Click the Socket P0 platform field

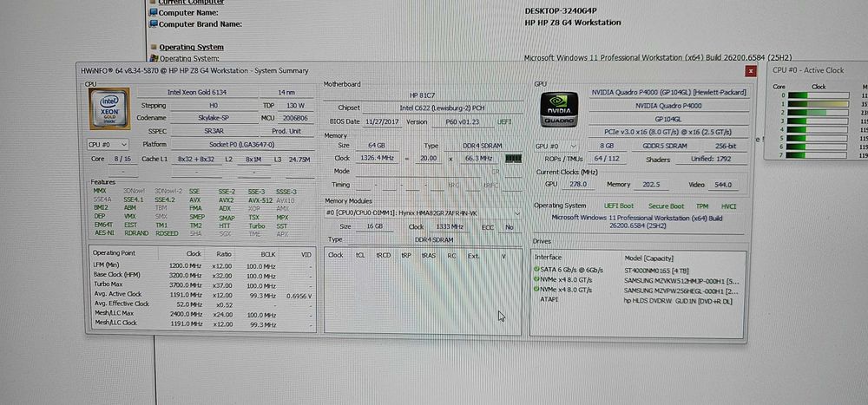coord(242,145)
